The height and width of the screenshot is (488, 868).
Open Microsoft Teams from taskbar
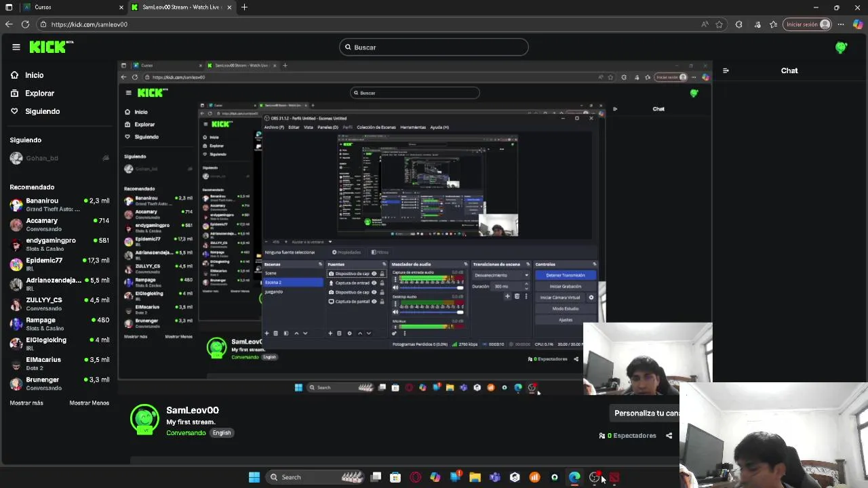pyautogui.click(x=494, y=477)
